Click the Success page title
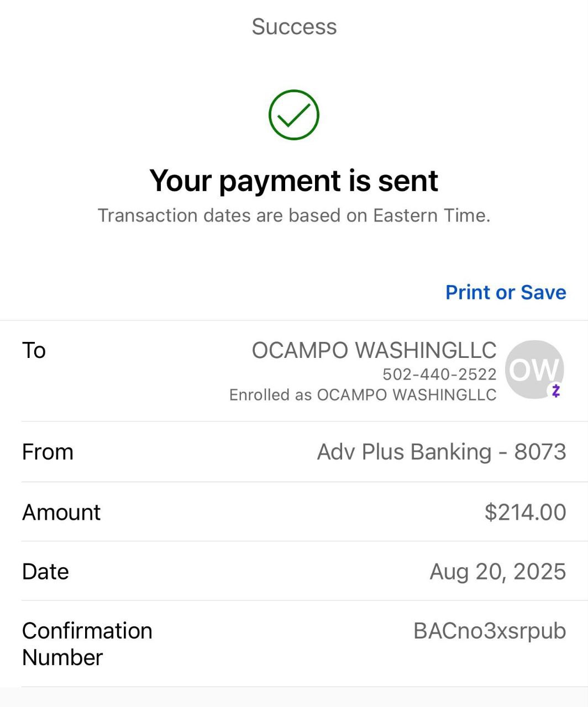Screen dimensions: 588x707 294,27
